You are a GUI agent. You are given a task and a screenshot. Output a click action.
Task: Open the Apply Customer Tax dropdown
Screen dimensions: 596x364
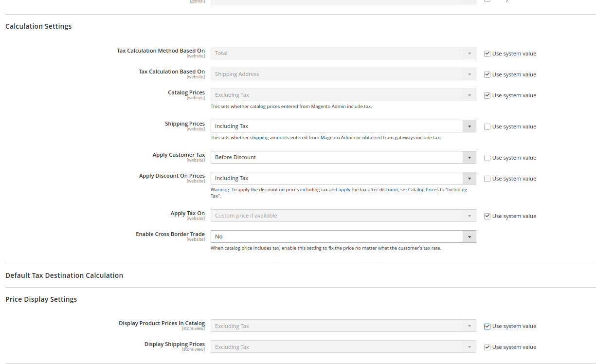tap(469, 157)
